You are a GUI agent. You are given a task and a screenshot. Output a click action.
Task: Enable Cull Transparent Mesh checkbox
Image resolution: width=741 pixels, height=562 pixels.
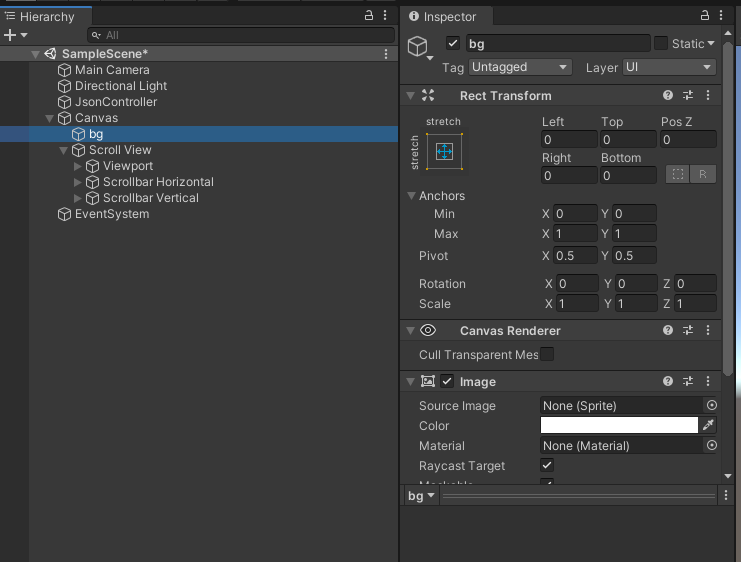tap(547, 354)
